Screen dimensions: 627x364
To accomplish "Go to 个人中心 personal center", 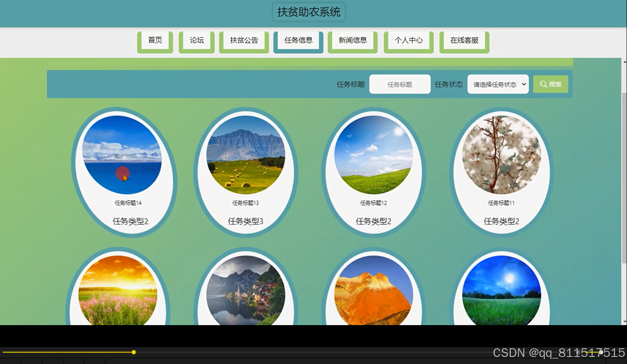I will coord(408,40).
